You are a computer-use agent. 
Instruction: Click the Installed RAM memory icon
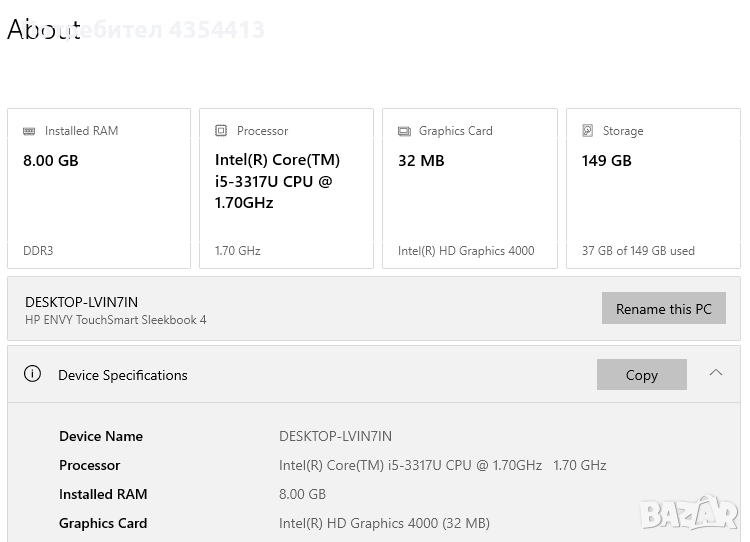30,131
